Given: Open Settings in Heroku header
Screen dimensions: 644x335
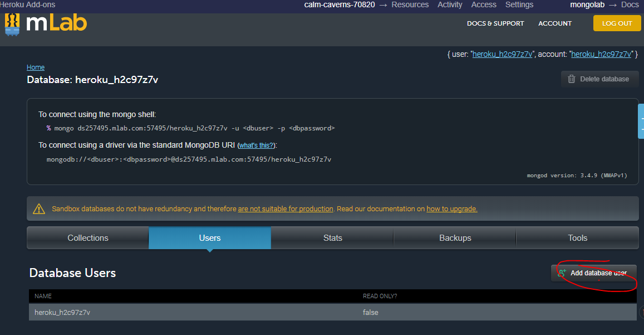Looking at the screenshot, I should [519, 4].
